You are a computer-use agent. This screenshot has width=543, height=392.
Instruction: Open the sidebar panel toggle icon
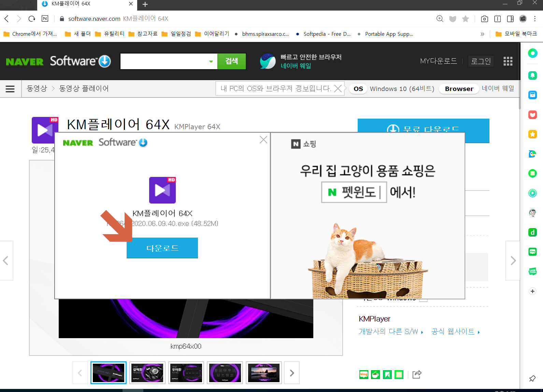(x=511, y=19)
